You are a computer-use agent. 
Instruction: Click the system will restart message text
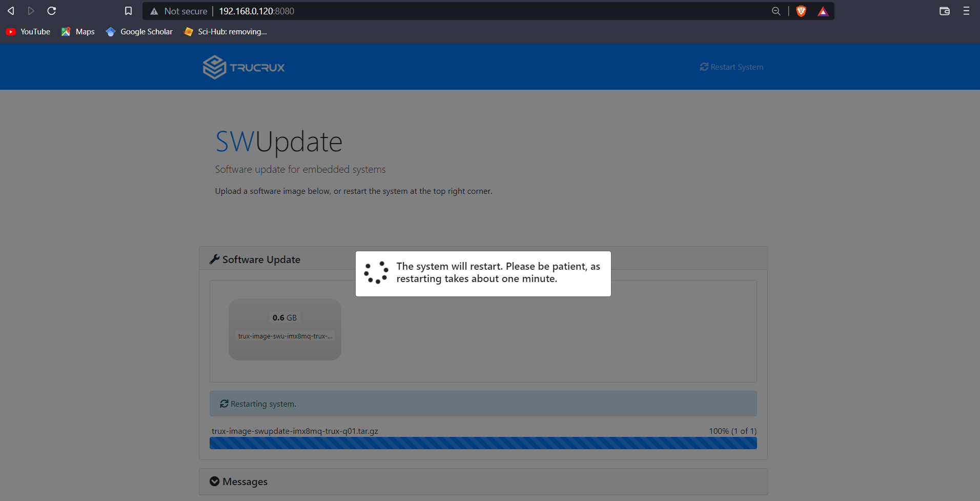(498, 272)
